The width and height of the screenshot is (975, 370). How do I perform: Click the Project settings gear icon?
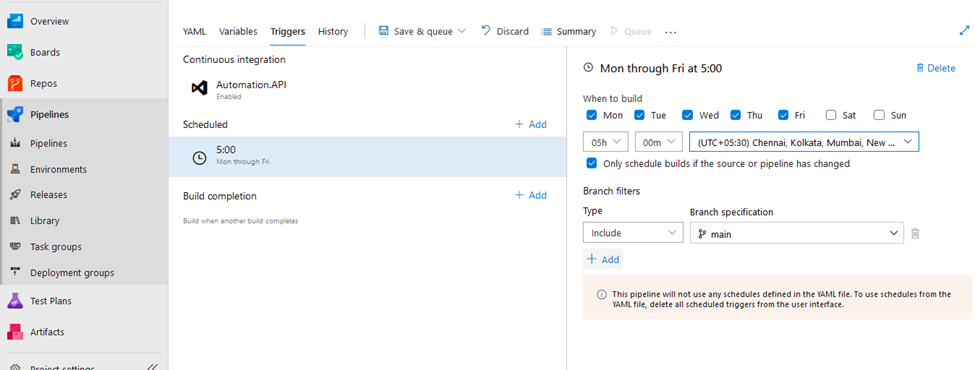click(15, 367)
